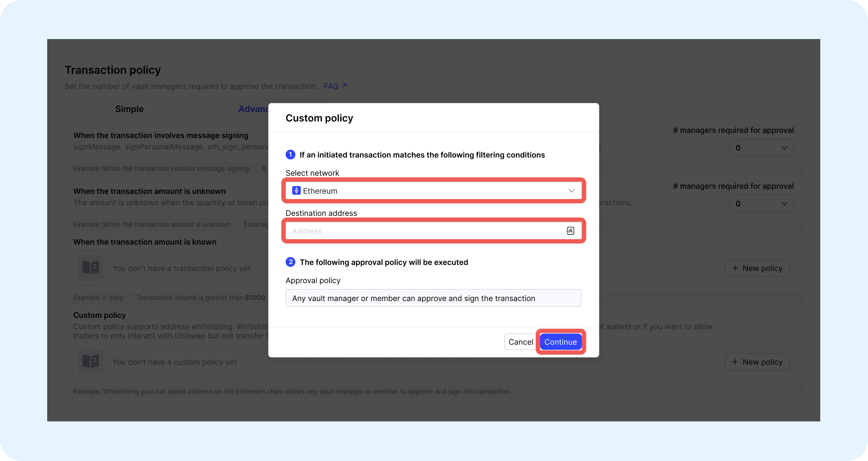The height and width of the screenshot is (461, 868).
Task: Open the FAQ link
Action: 331,86
